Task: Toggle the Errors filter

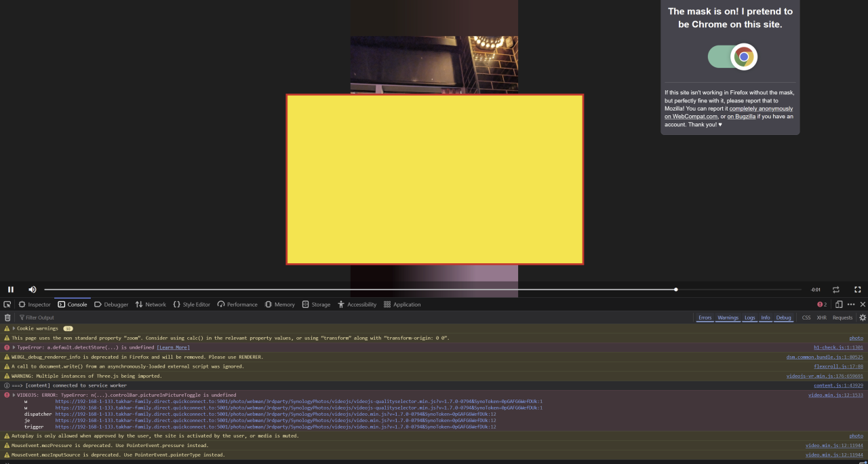Action: (705, 317)
